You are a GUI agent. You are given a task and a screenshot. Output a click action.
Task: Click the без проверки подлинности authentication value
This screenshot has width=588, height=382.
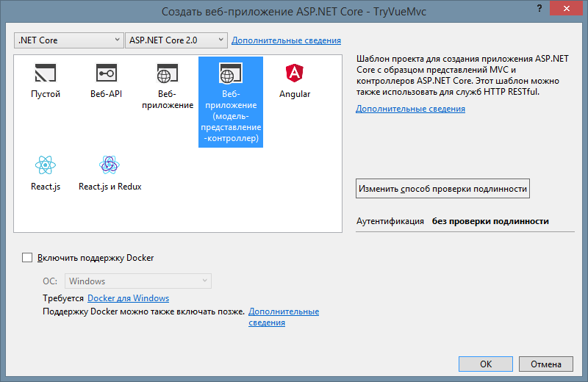tap(490, 221)
